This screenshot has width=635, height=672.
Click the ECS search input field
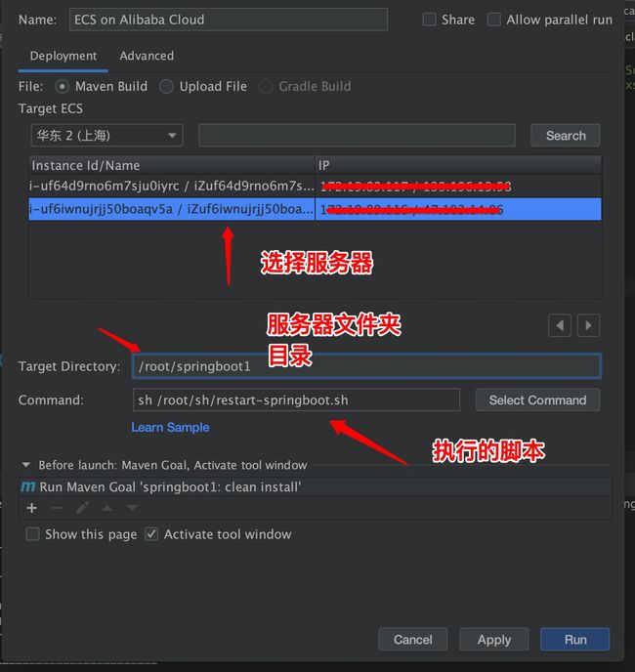click(x=357, y=136)
